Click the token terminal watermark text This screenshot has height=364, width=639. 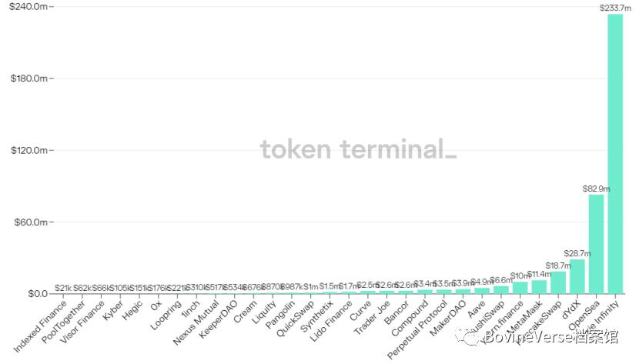(358, 149)
